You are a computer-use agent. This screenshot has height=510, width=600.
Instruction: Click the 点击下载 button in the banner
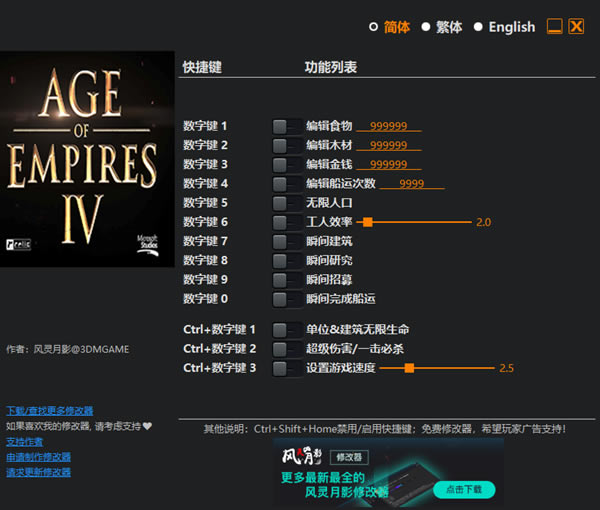coord(463,489)
